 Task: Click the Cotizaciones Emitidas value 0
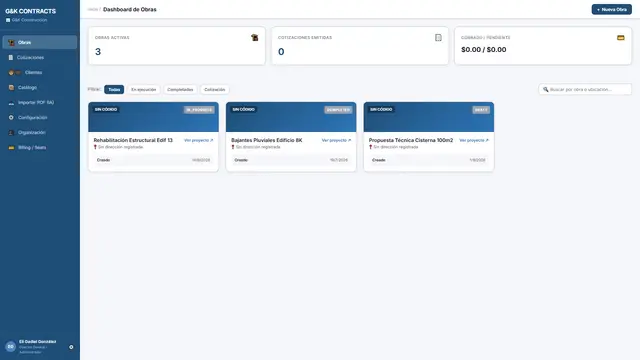coord(281,52)
